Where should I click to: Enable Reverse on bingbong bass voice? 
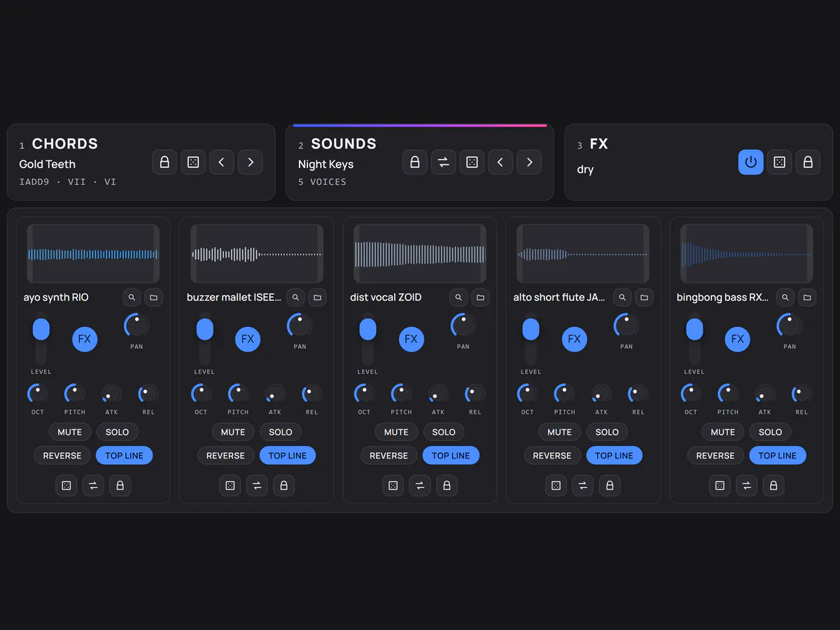pyautogui.click(x=715, y=456)
